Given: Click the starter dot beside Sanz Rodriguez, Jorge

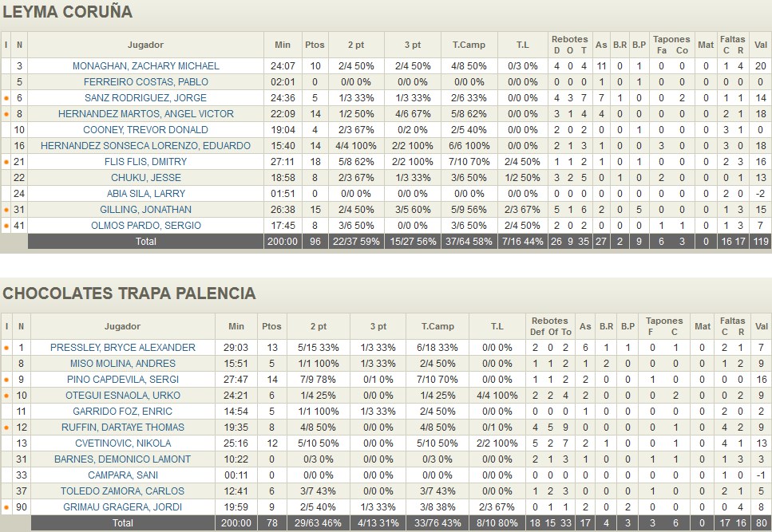Looking at the screenshot, I should point(6,98).
